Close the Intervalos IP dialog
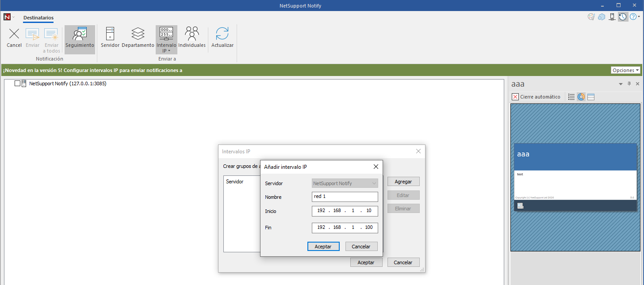The width and height of the screenshot is (644, 285). pyautogui.click(x=418, y=151)
